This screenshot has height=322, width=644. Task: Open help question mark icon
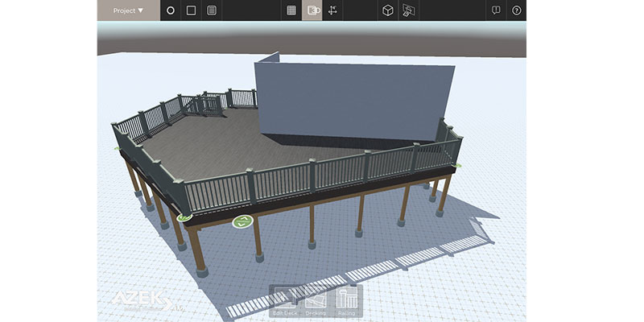click(517, 10)
